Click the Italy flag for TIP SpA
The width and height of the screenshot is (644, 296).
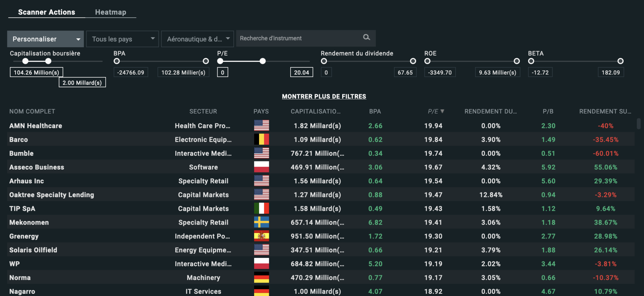261,208
